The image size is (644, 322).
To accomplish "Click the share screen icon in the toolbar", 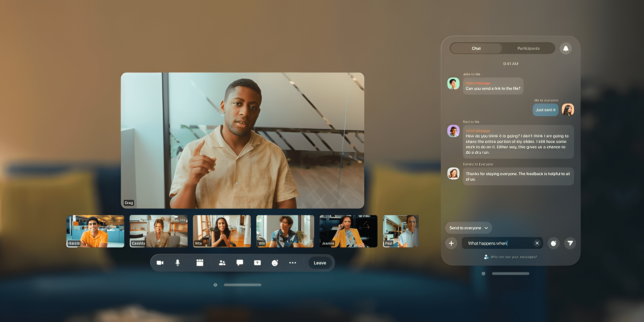I will click(257, 263).
